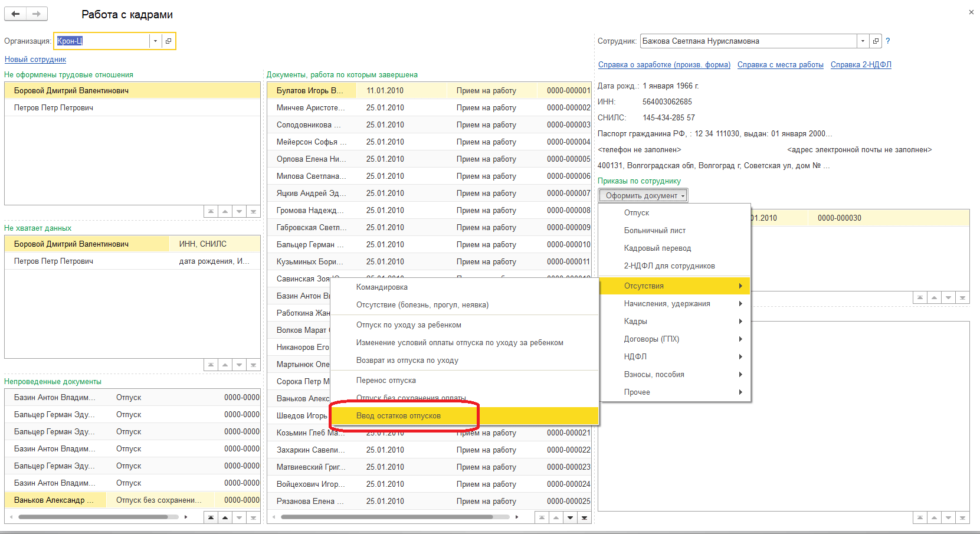Click the blue question mark help icon
The image size is (980, 534).
click(x=887, y=41)
